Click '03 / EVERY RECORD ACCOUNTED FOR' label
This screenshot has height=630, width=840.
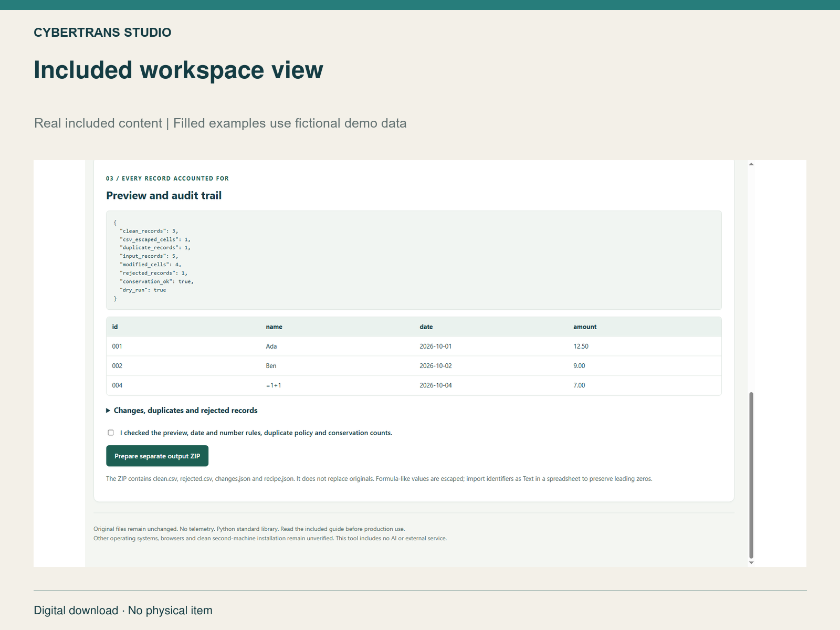pyautogui.click(x=167, y=178)
